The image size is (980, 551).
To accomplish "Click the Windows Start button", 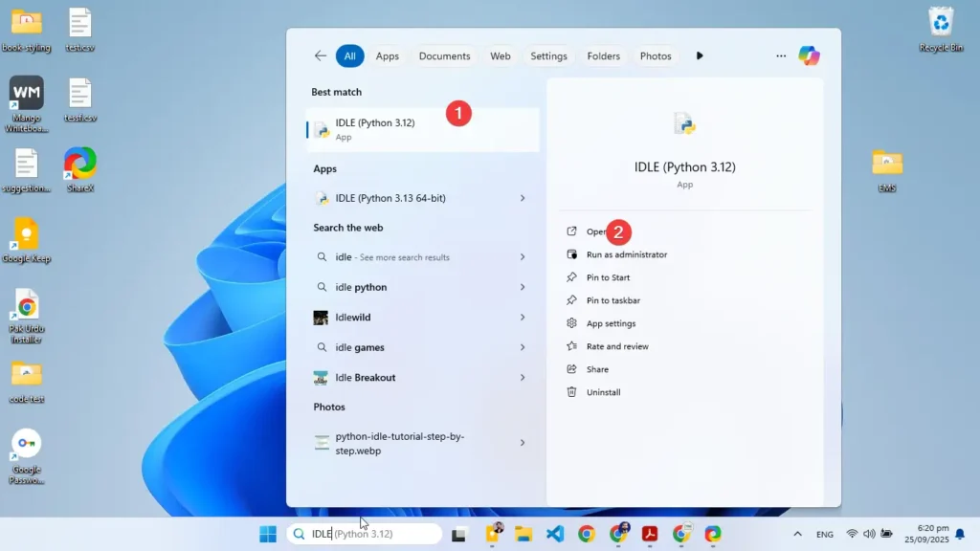I will 268,534.
